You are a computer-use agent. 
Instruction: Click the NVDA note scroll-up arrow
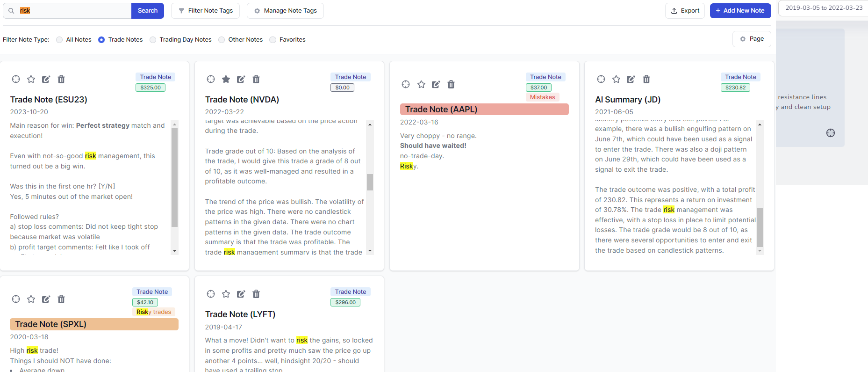point(370,124)
